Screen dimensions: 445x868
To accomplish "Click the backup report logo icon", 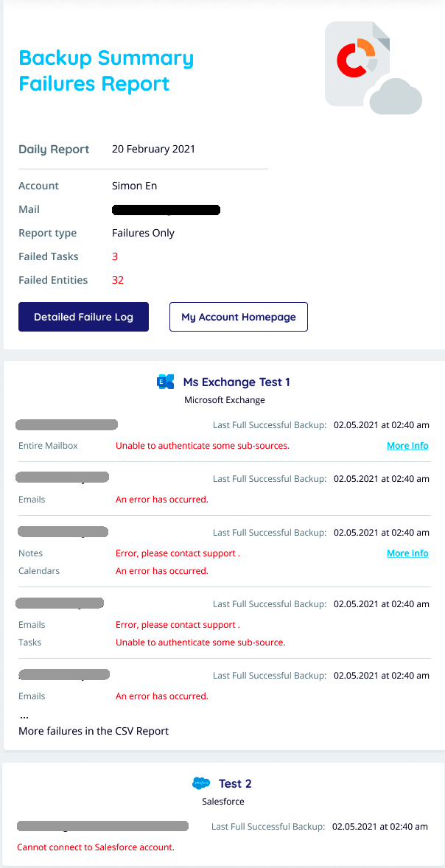I will tap(374, 68).
